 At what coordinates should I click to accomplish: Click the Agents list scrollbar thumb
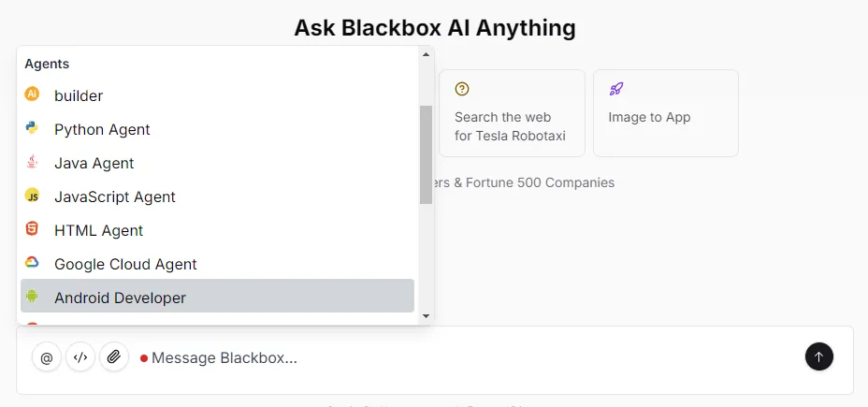point(426,154)
